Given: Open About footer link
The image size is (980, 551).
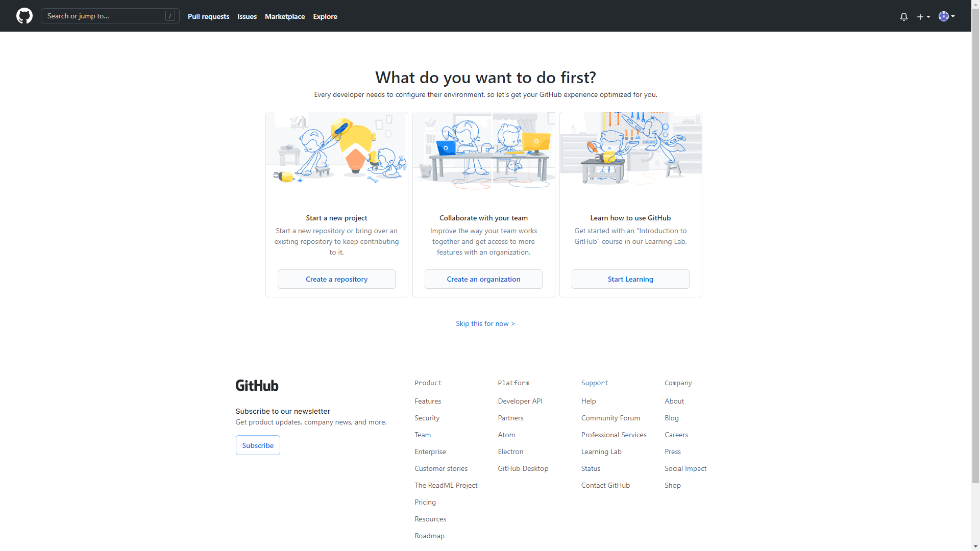Looking at the screenshot, I should pos(674,401).
